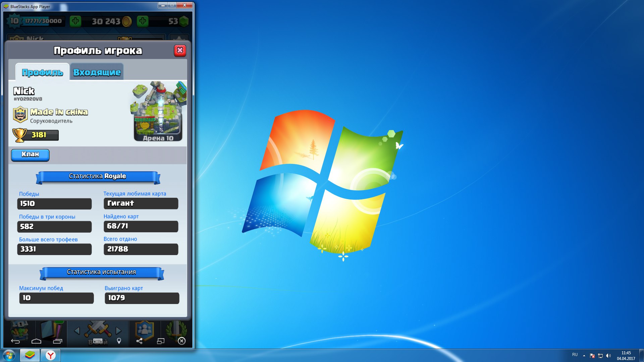Screen dimensions: 644x362
Task: Open the shop chest icon in the game menu
Action: [x=19, y=330]
